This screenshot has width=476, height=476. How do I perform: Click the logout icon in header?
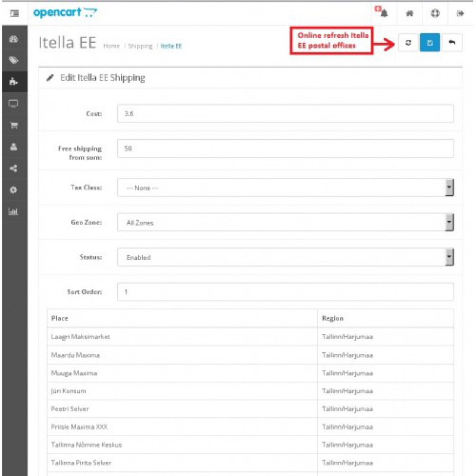[x=460, y=13]
